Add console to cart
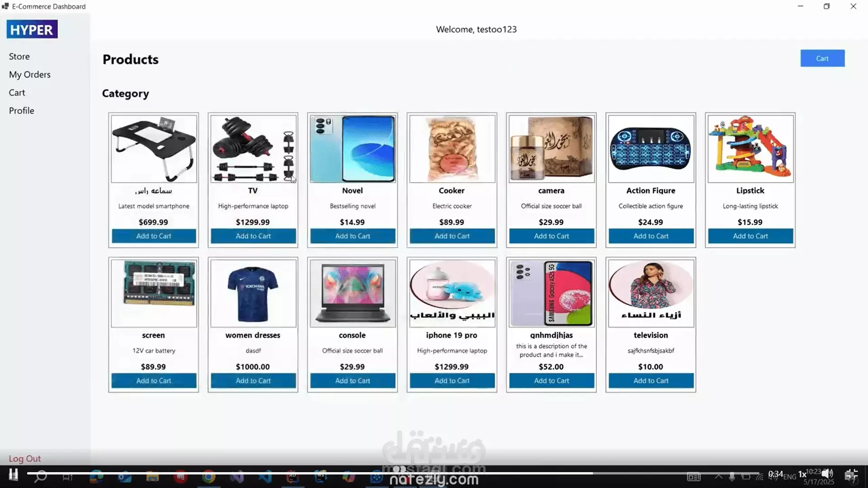 click(x=353, y=380)
